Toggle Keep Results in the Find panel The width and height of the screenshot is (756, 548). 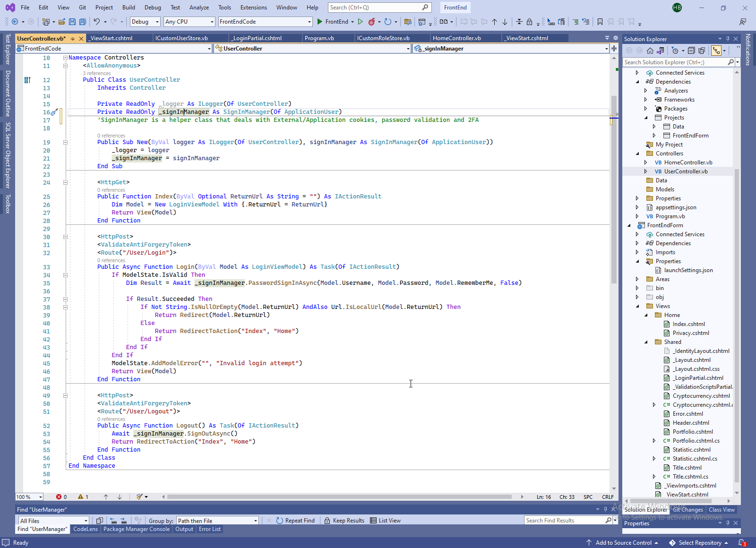[x=344, y=521]
